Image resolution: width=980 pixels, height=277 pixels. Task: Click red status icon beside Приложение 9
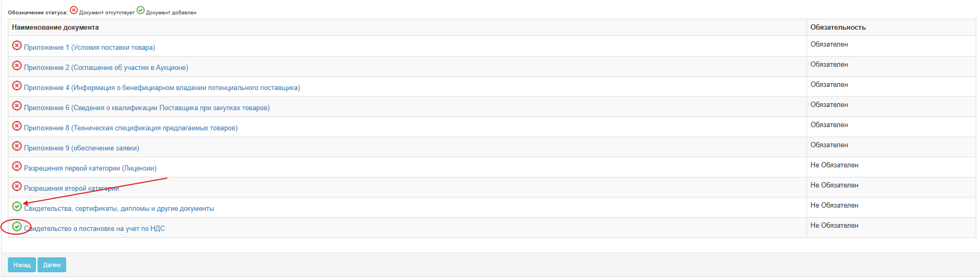(x=17, y=146)
